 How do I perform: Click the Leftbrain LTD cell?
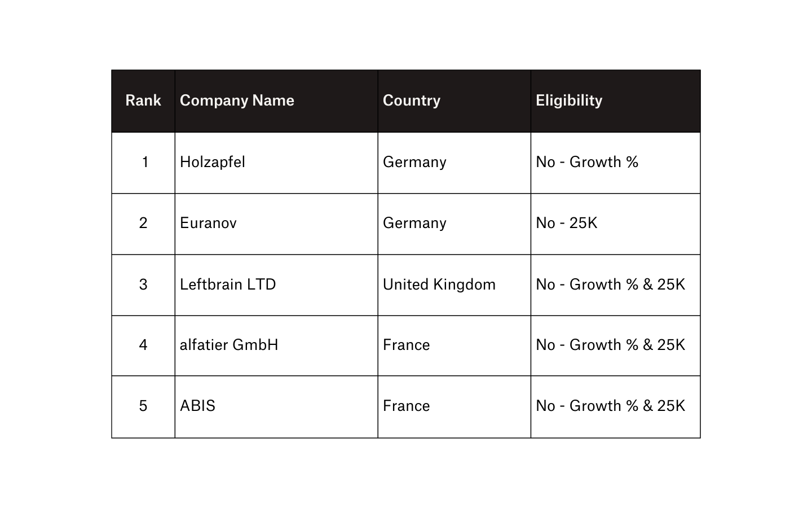pos(228,284)
